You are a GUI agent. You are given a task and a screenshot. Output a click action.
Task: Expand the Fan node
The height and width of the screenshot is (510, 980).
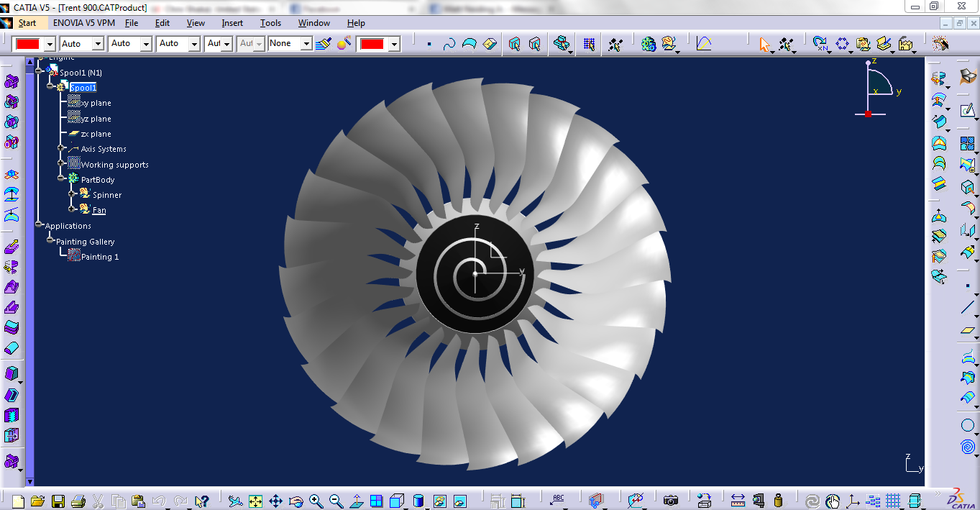click(72, 209)
